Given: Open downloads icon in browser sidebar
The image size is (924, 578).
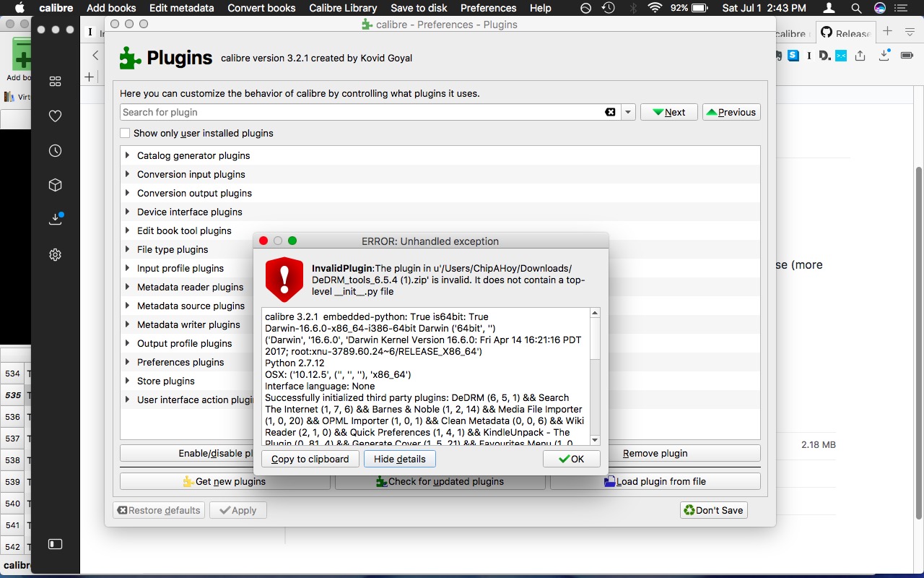Looking at the screenshot, I should pos(56,219).
